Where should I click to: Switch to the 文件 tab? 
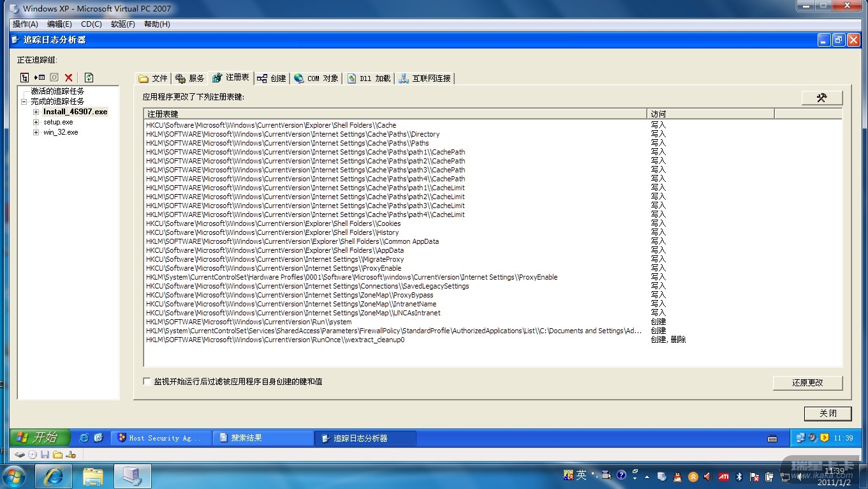coord(153,78)
